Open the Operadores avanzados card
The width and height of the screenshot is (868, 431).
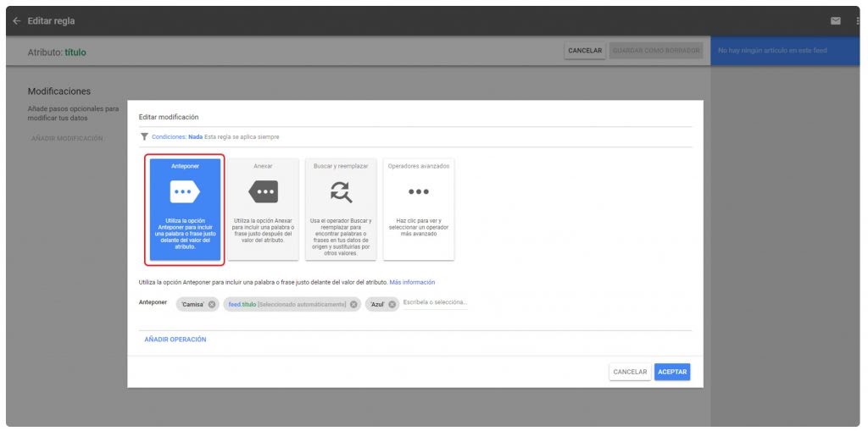tap(419, 209)
